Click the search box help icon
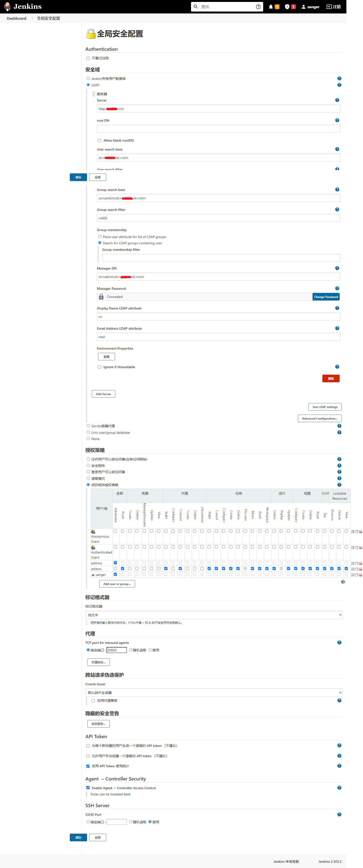 pos(258,7)
